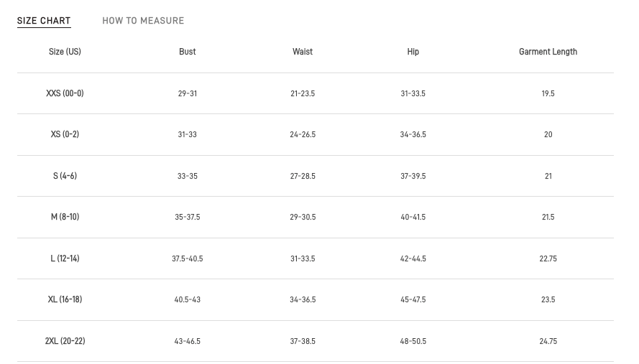The height and width of the screenshot is (364, 639).
Task: Select the 22.75 garment length value
Action: [548, 258]
